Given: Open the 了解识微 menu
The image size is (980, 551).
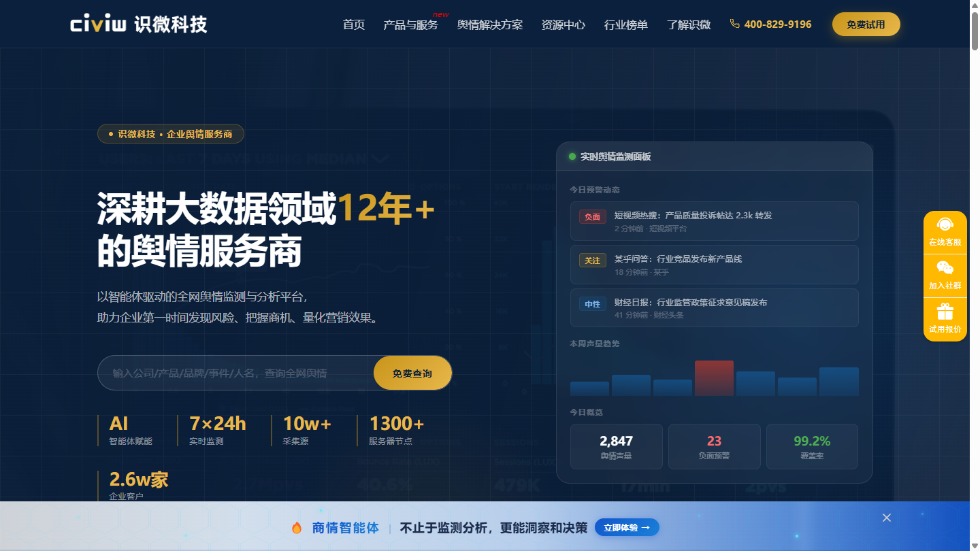Looking at the screenshot, I should tap(689, 24).
